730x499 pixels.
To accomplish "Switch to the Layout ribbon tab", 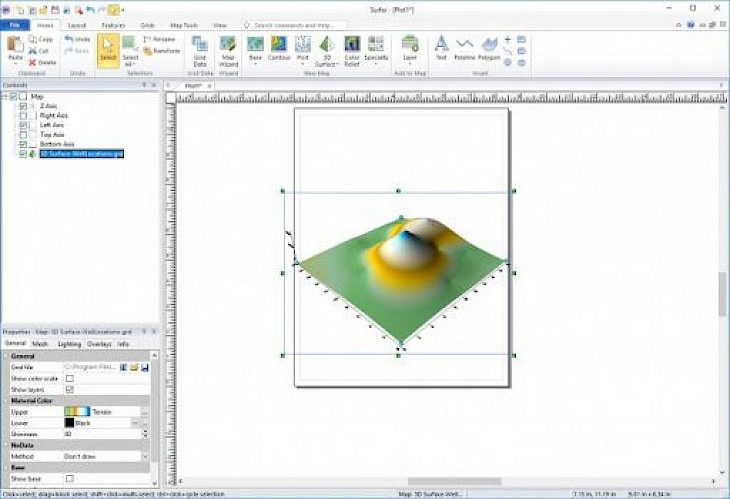I will tap(77, 25).
